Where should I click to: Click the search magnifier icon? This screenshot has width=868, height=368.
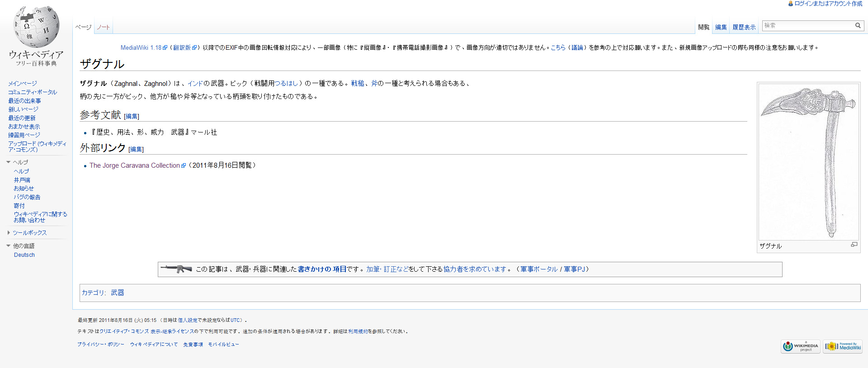[x=858, y=26]
